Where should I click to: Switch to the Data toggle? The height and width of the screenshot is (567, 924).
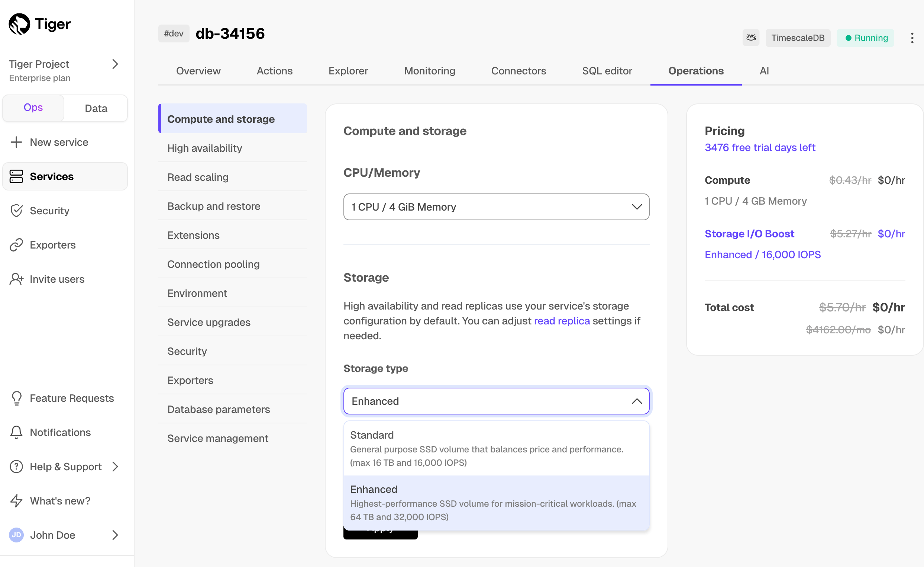coord(96,108)
